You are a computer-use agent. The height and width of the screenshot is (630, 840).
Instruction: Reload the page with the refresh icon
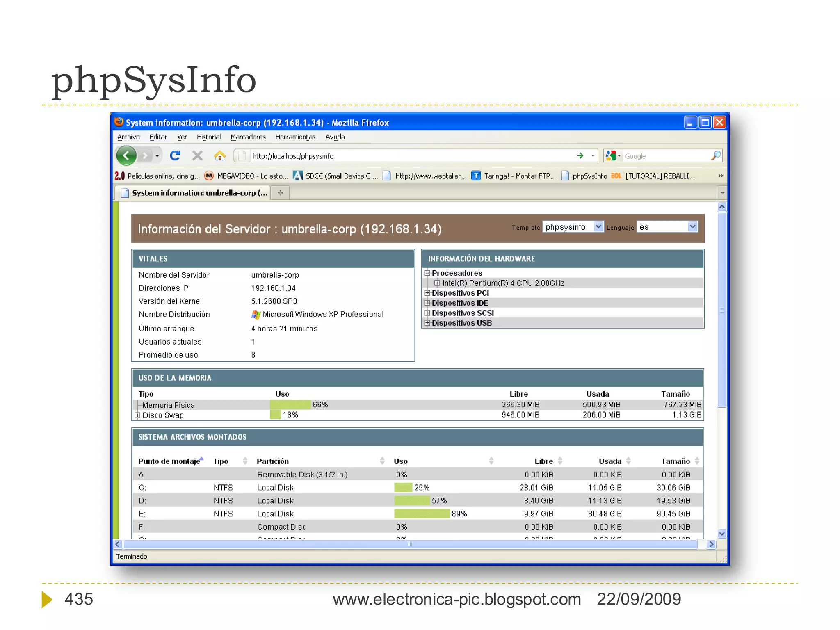tap(175, 155)
